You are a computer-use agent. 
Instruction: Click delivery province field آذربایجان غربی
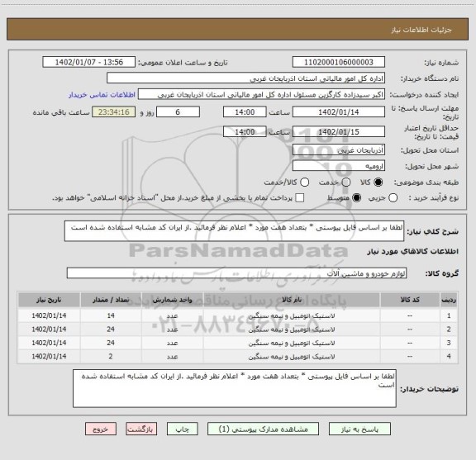pos(339,150)
